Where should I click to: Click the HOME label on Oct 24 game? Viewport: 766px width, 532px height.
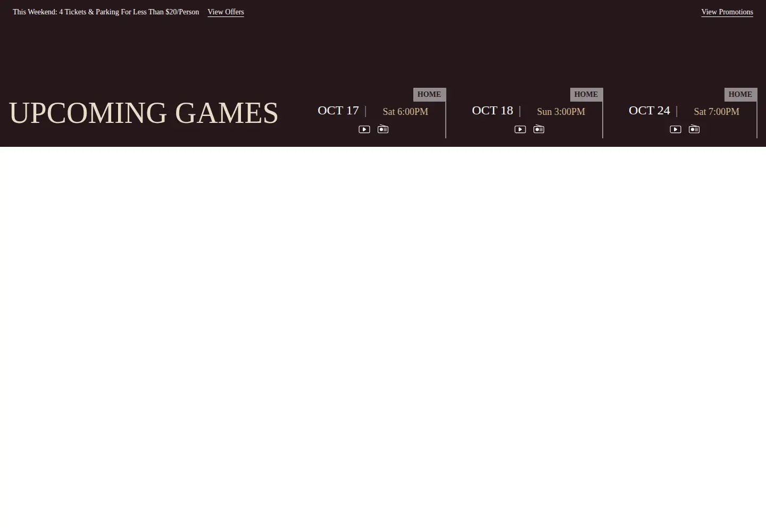click(x=740, y=94)
